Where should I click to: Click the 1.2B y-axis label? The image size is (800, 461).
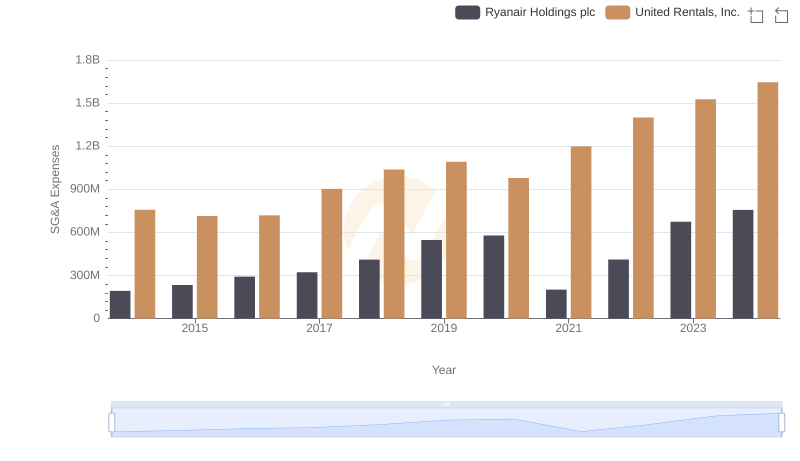click(x=88, y=146)
